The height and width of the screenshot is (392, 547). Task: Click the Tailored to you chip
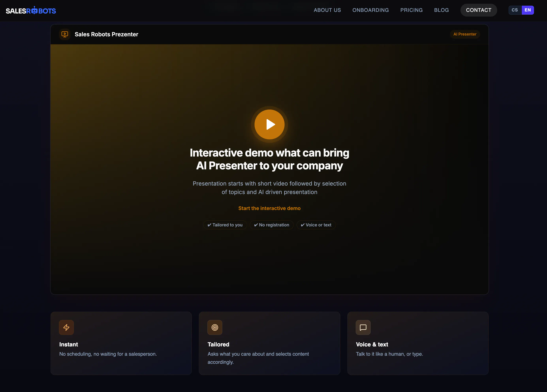point(225,225)
